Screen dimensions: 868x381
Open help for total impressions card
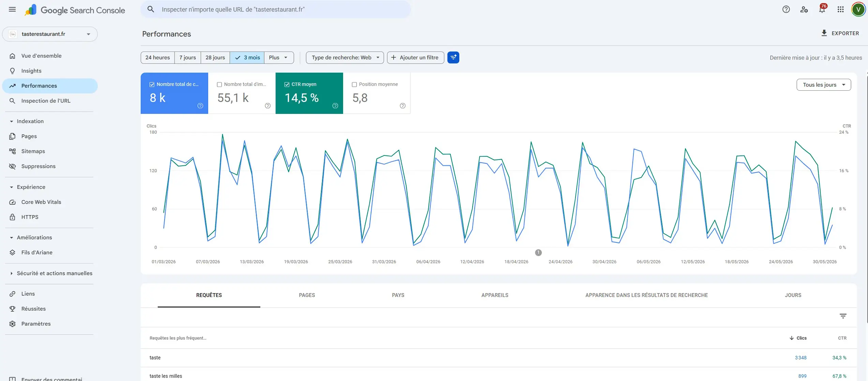pos(268,106)
